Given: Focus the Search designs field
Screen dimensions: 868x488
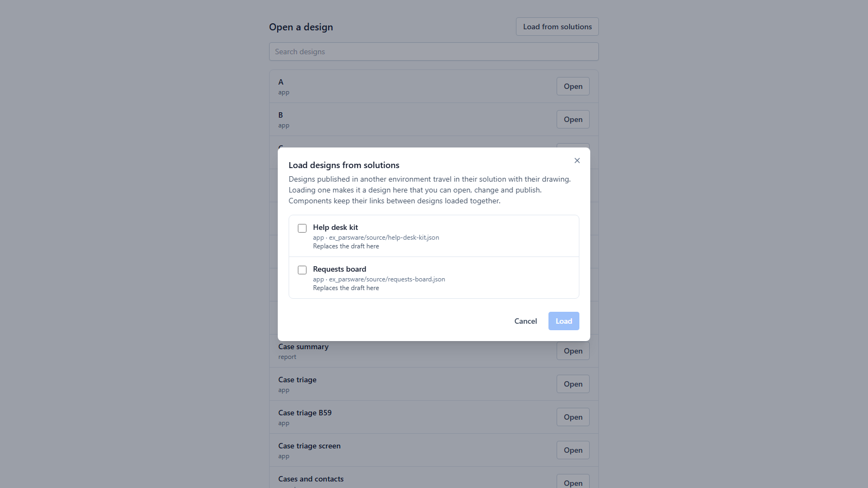Looking at the screenshot, I should tap(434, 52).
